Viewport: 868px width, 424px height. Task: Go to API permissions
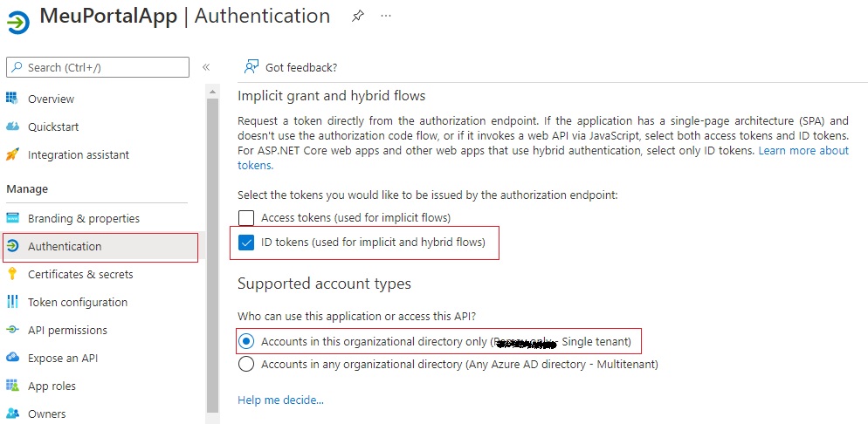click(67, 330)
